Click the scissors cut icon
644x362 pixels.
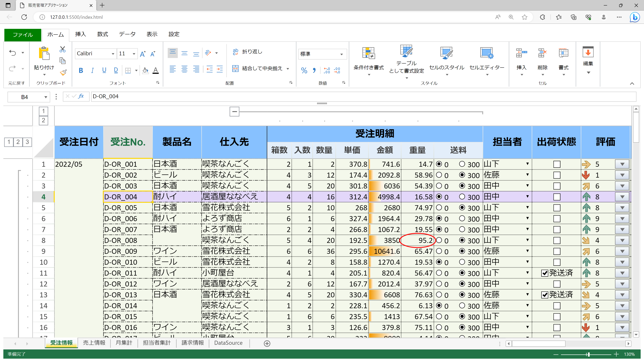[63, 49]
